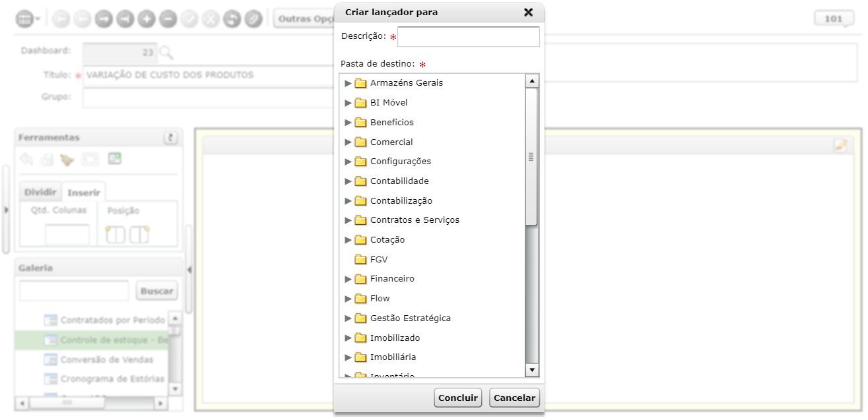Click the folder list scrollbar down arrow
Screen dimensions: 868x420
pos(532,371)
